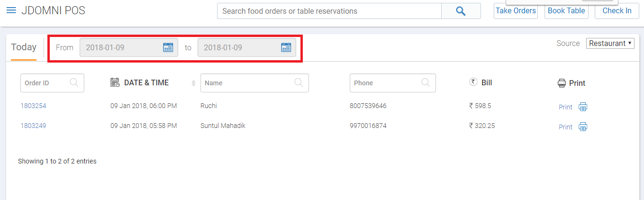Click the Name filter magnifier icon

(x=299, y=82)
